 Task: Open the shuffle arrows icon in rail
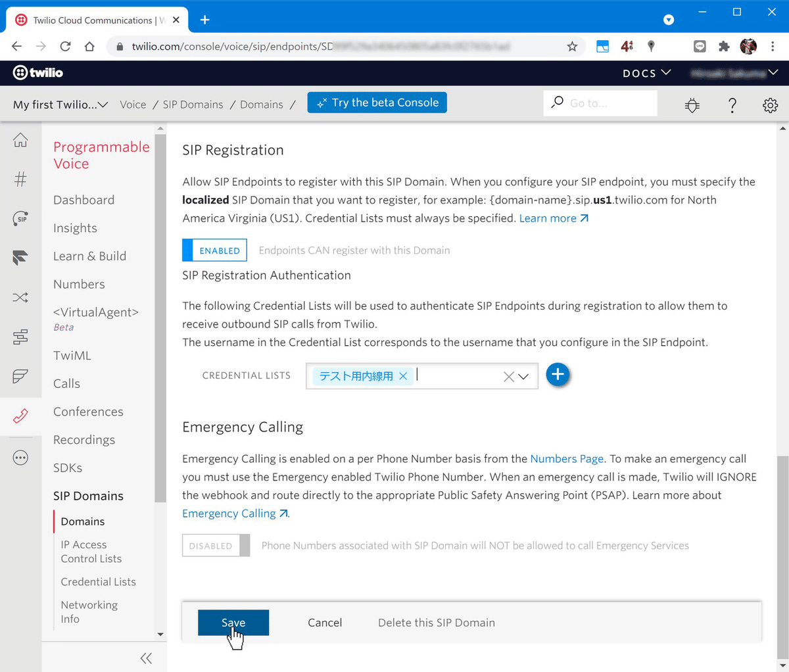20,298
